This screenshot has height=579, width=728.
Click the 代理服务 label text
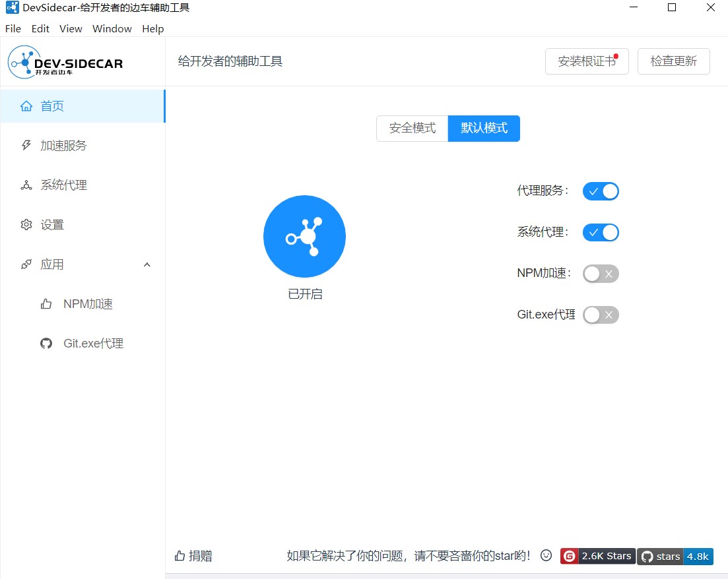[543, 191]
